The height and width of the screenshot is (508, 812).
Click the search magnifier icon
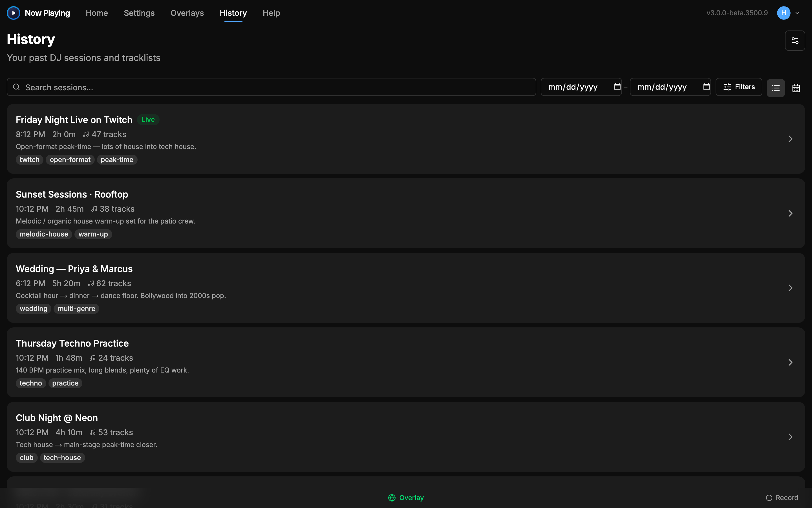[x=16, y=87]
